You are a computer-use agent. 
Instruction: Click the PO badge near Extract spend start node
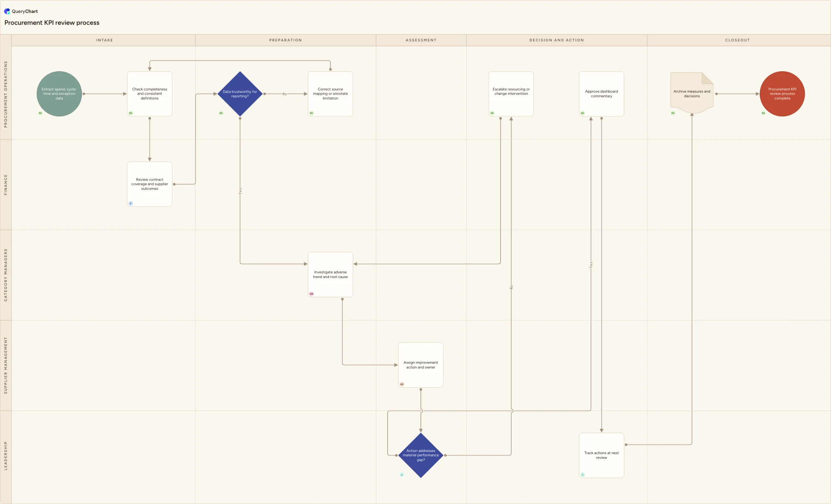[x=40, y=113]
